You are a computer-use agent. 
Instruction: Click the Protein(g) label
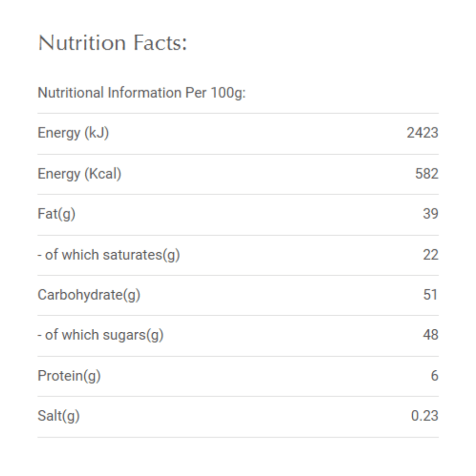click(x=69, y=376)
